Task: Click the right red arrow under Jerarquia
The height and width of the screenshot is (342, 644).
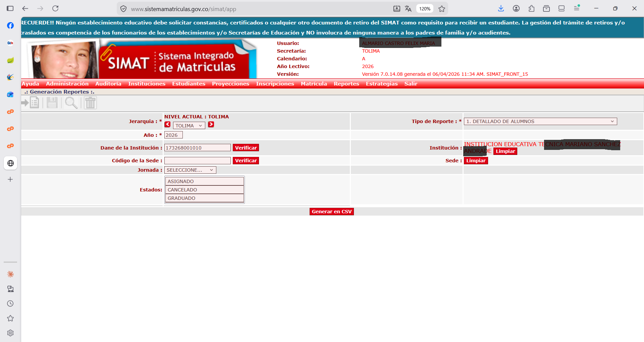Action: (211, 124)
